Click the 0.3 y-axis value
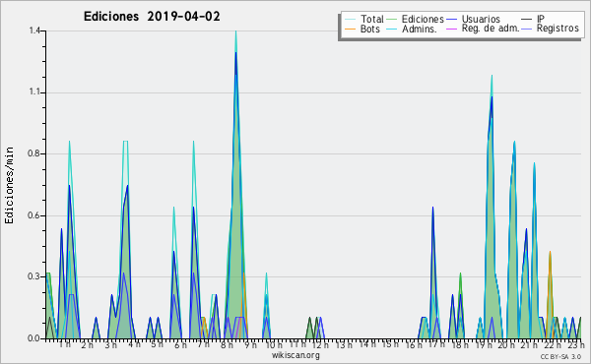Viewport: 591px width, 364px height. click(x=34, y=276)
